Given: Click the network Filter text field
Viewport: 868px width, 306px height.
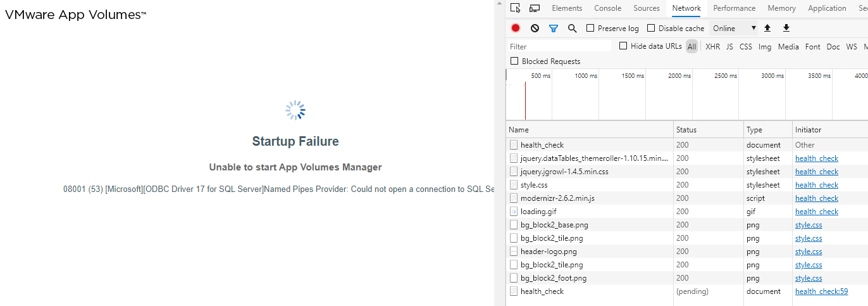Looking at the screenshot, I should [560, 47].
